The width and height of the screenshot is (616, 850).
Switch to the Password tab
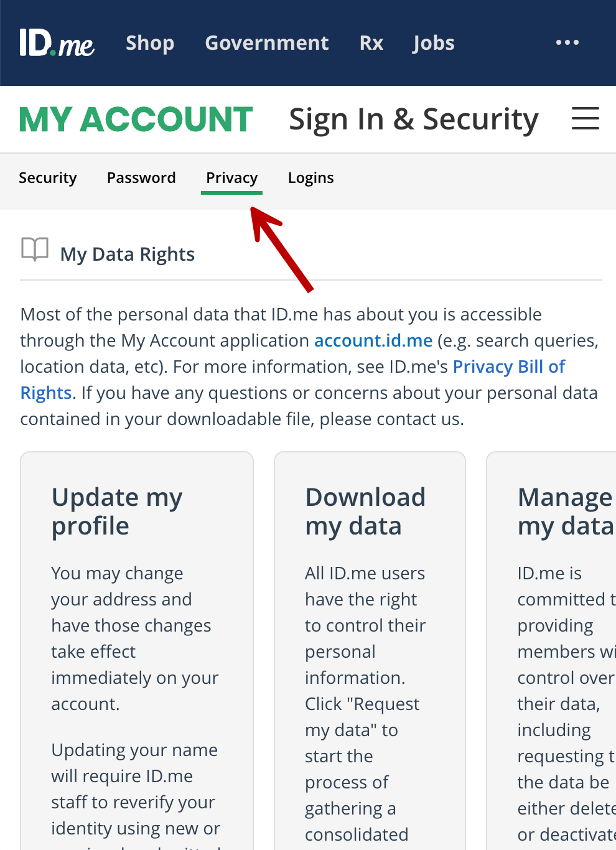tap(141, 178)
